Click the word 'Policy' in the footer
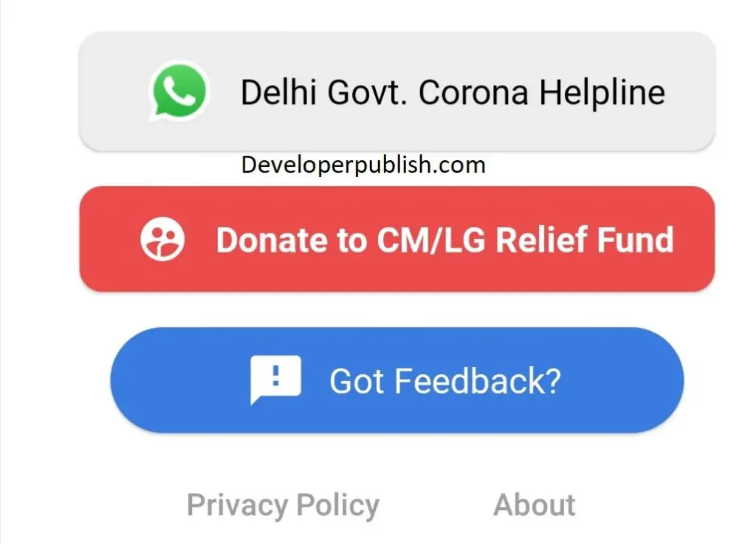 [338, 506]
